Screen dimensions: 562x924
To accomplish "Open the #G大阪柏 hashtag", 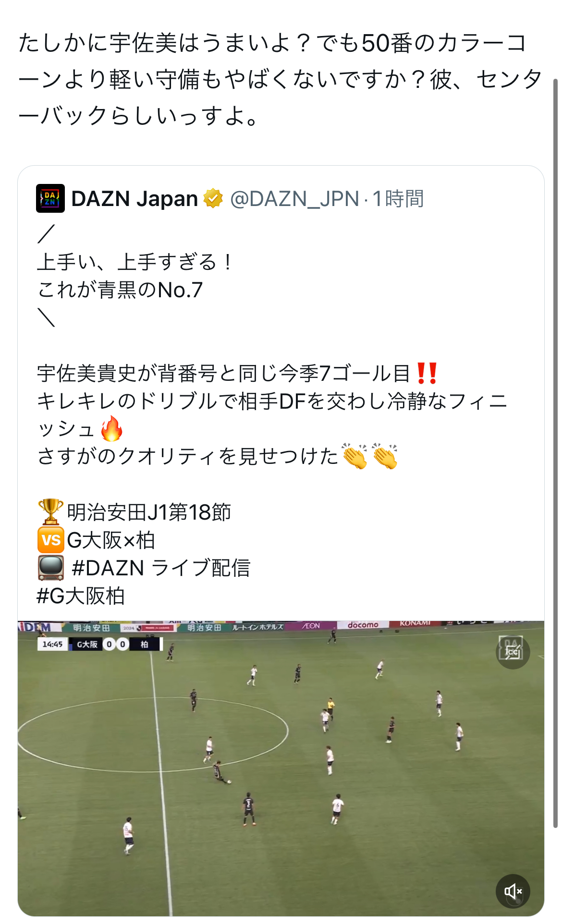I will pos(81,596).
